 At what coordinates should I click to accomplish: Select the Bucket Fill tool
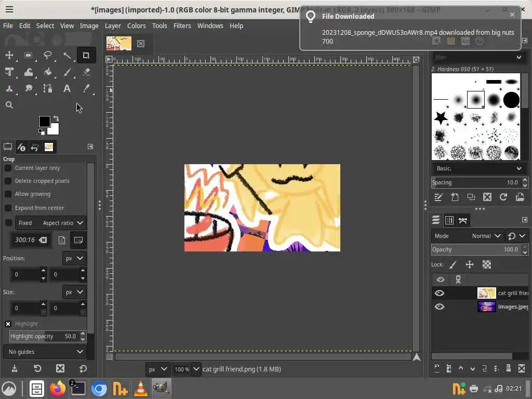pyautogui.click(x=47, y=72)
